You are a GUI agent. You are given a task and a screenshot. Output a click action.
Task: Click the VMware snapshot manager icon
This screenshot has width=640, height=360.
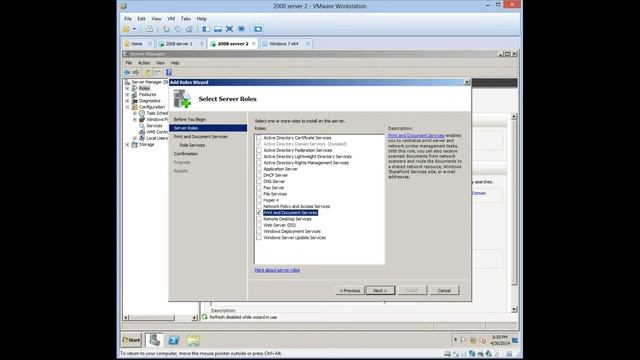pos(189,29)
